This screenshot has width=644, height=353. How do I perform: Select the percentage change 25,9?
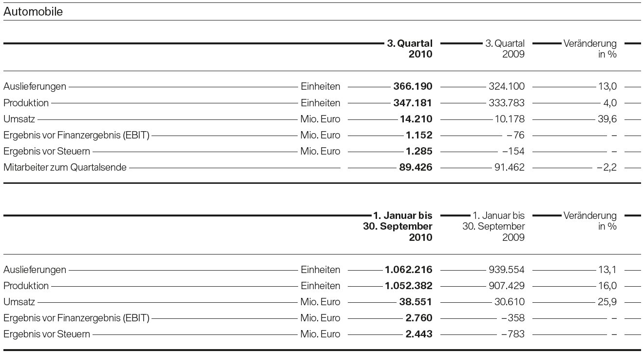pos(608,302)
